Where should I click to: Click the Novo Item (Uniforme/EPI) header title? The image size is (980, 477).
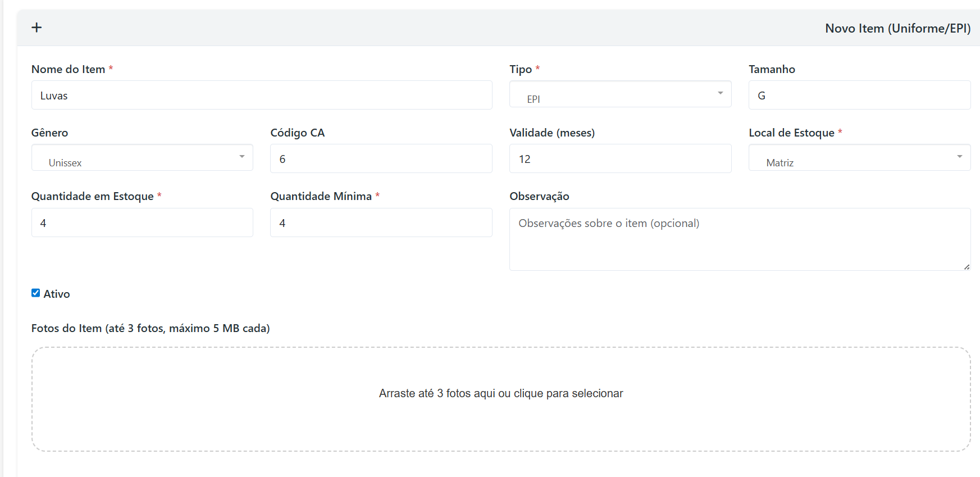pos(897,28)
